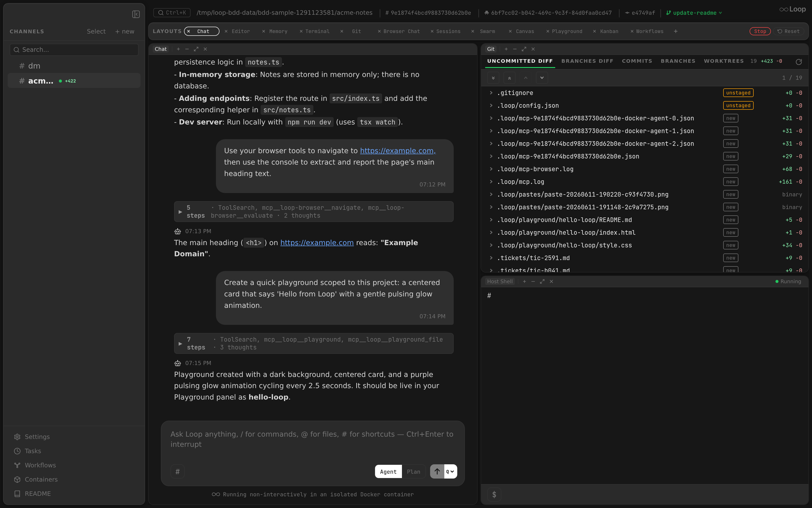Select the docker-agent-1.json file name
The image size is (812, 508).
(x=595, y=131)
